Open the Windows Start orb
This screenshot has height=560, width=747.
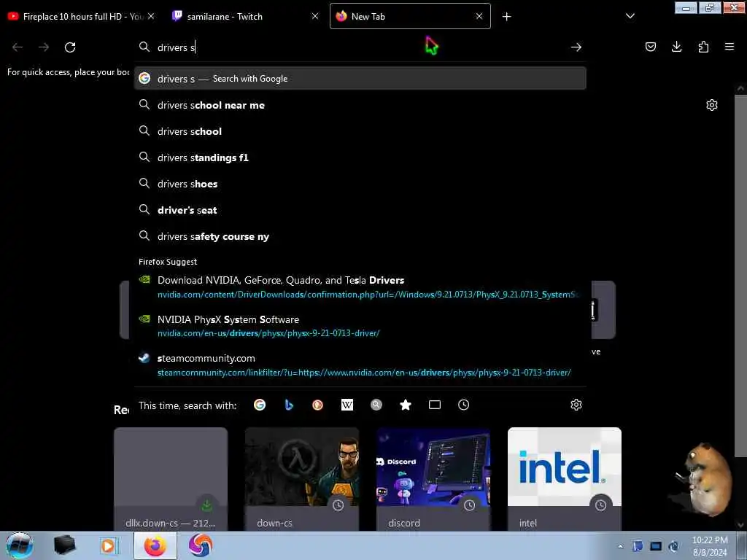(20, 545)
